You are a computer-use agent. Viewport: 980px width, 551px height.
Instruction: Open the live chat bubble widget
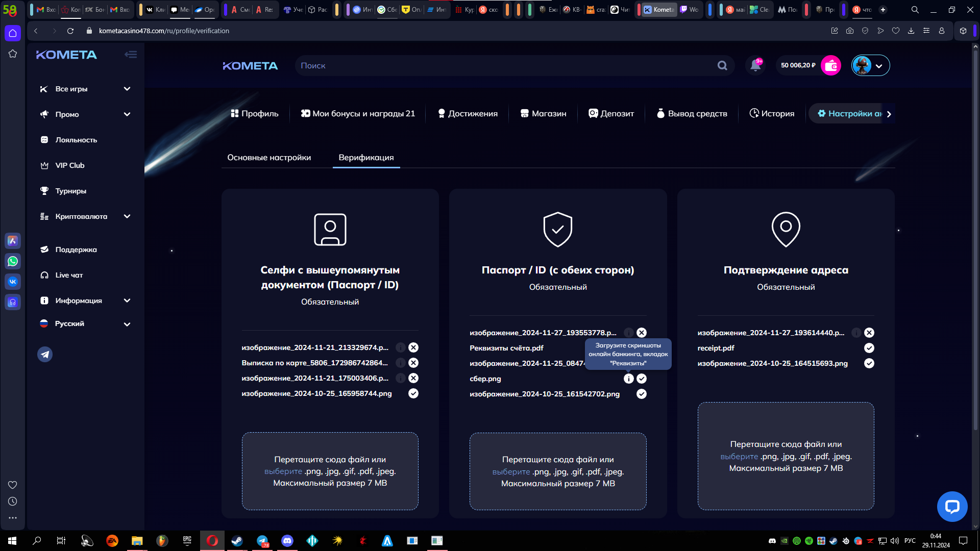(952, 506)
